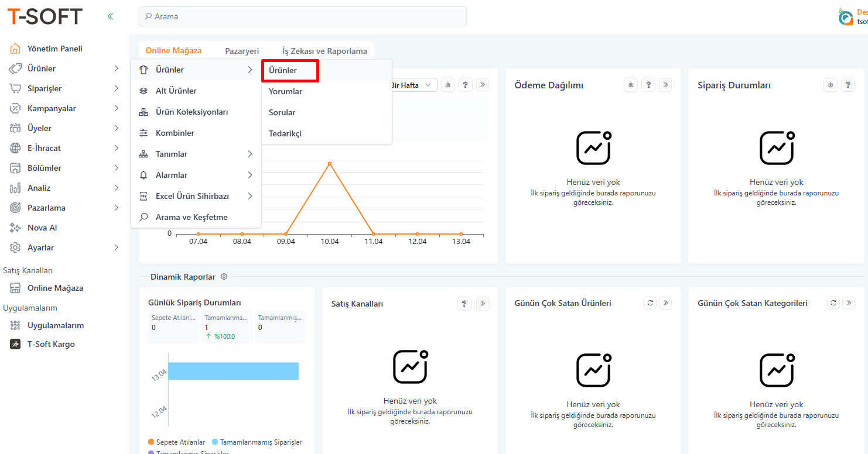Screen dimensions: 868x454
Task: Switch to the Pazaryeri tab
Action: [242, 51]
